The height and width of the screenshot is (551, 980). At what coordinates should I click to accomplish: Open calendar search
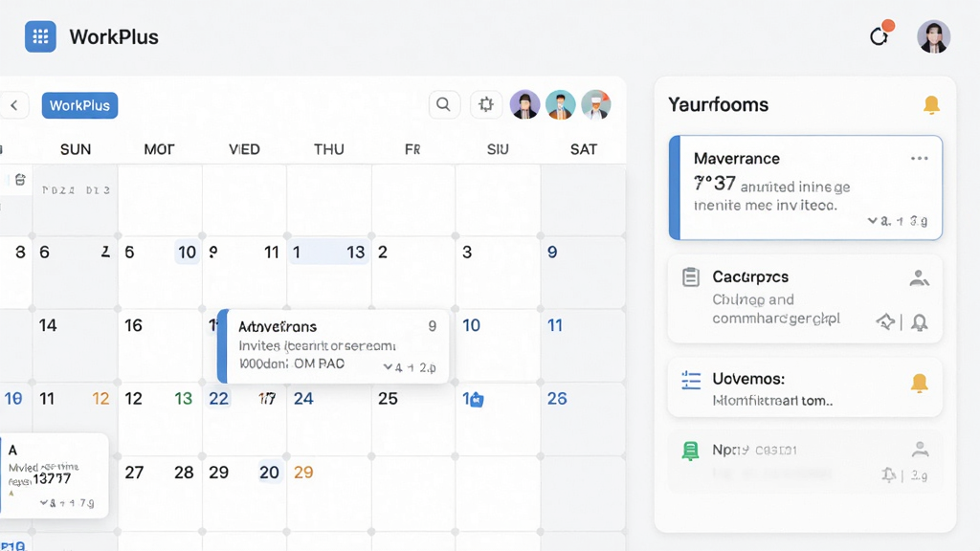pyautogui.click(x=444, y=104)
